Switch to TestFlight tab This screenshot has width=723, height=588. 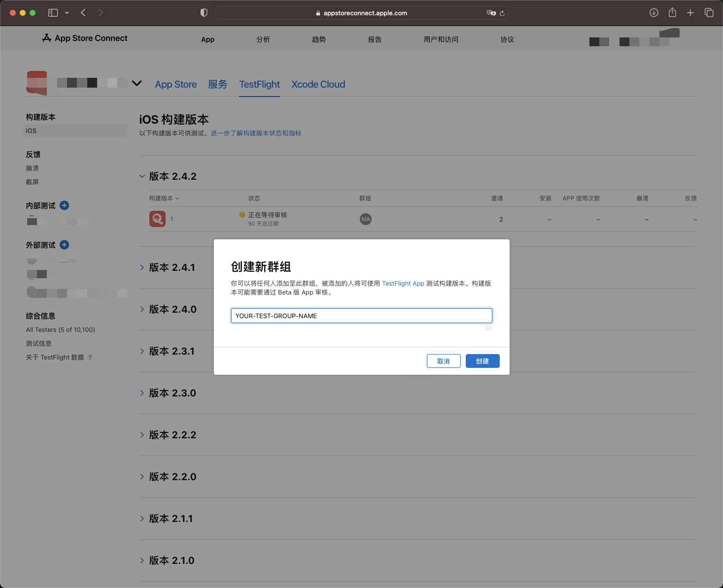click(x=260, y=84)
